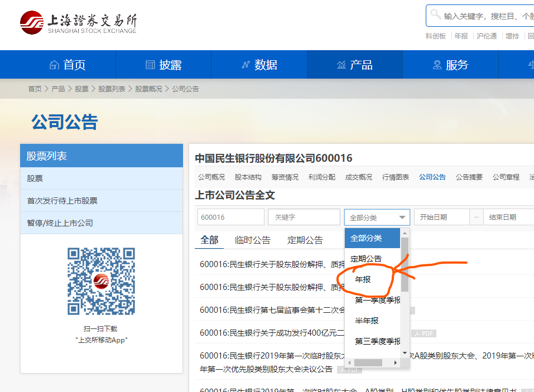Click the 关键字 keyword input field
The image size is (534, 392).
304,217
